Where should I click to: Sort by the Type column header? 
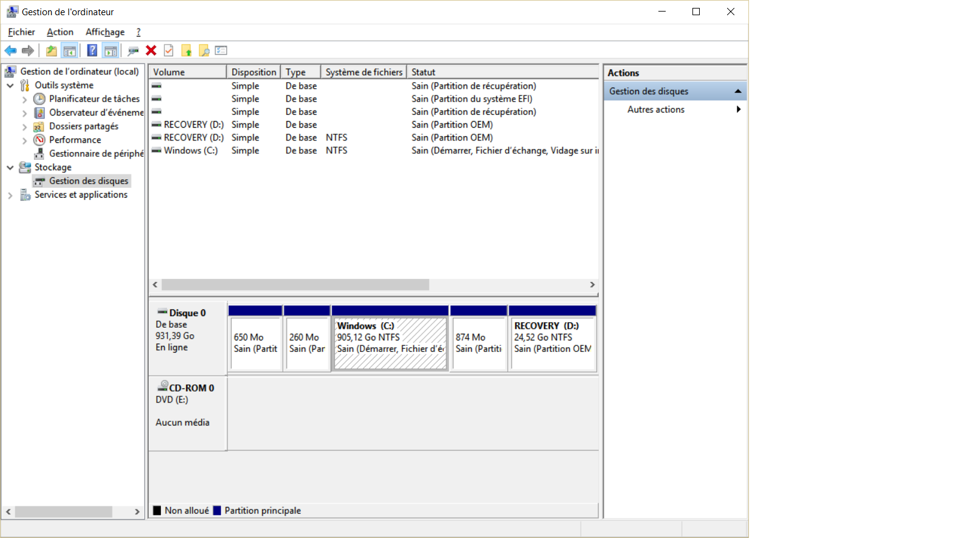coord(301,72)
